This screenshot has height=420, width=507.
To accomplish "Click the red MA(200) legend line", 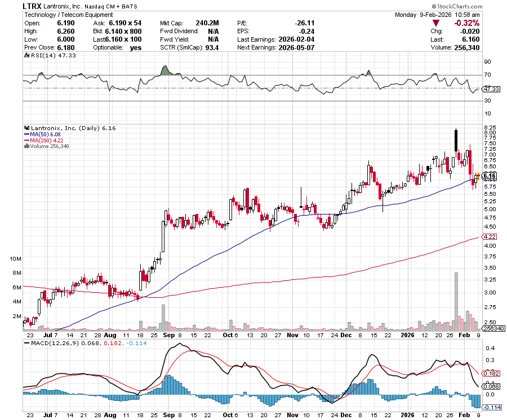I will (27, 140).
